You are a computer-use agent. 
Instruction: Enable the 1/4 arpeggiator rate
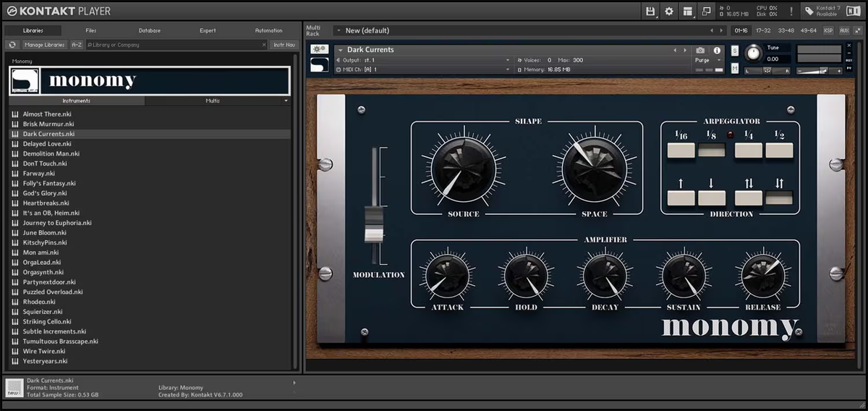coord(749,151)
